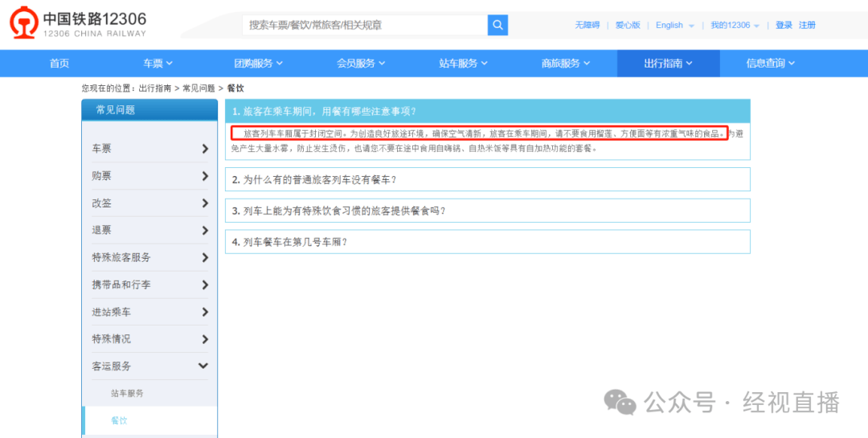Expand question 3 about special dietary meals
This screenshot has height=438, width=868.
coord(487,211)
